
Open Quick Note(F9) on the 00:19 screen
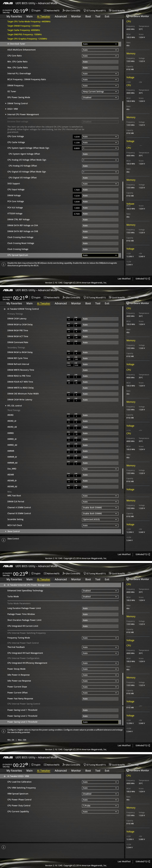coord(117,10)
